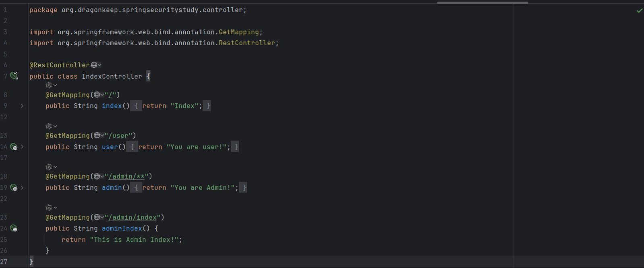Click the globe icon in the "/user" GetMapping
644x268 pixels.
(97, 135)
